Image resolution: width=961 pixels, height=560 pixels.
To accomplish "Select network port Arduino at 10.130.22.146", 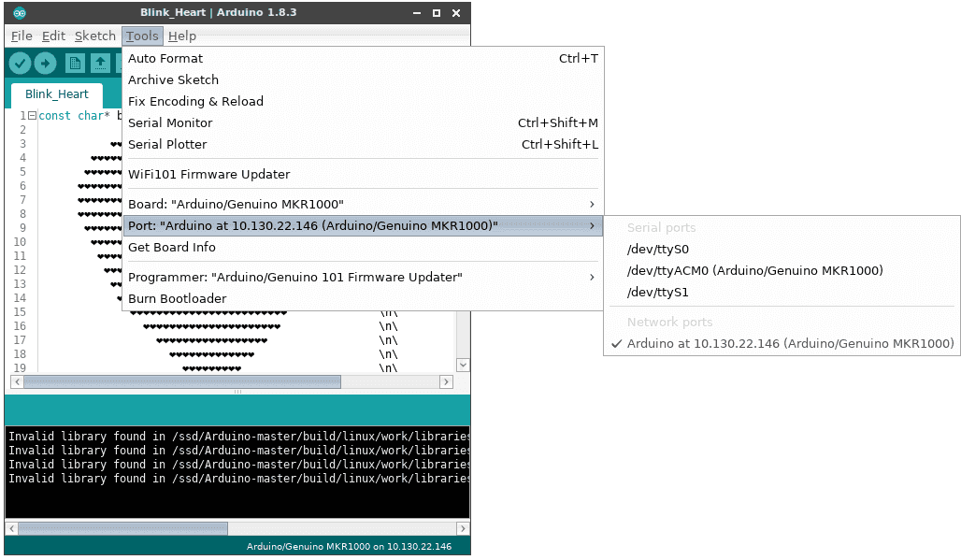I will point(790,344).
